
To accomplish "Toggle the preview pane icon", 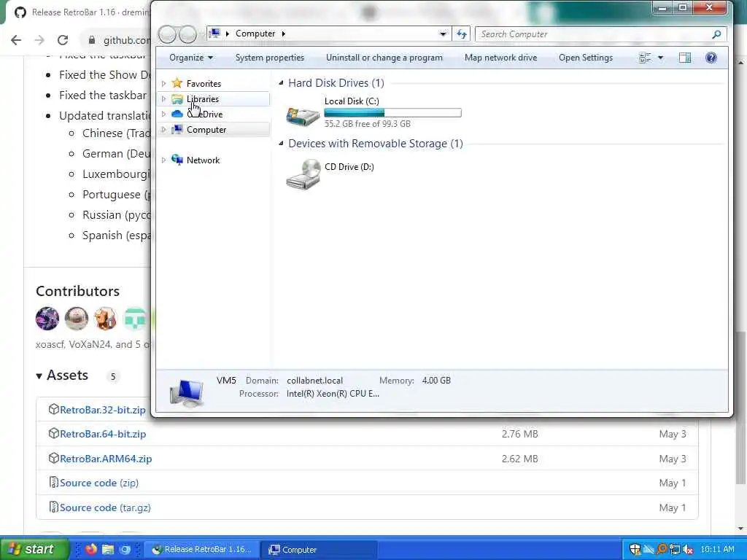I will [x=685, y=58].
